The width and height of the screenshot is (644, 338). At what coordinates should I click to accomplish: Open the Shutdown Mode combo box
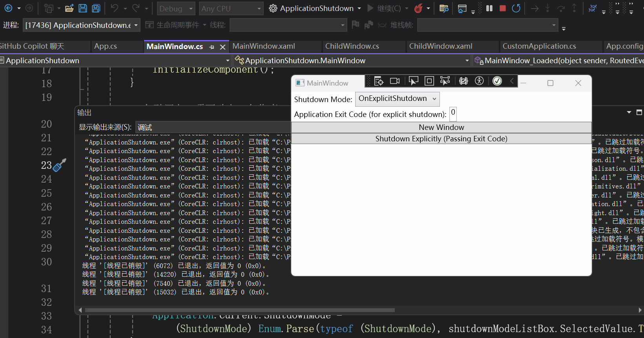tap(397, 99)
